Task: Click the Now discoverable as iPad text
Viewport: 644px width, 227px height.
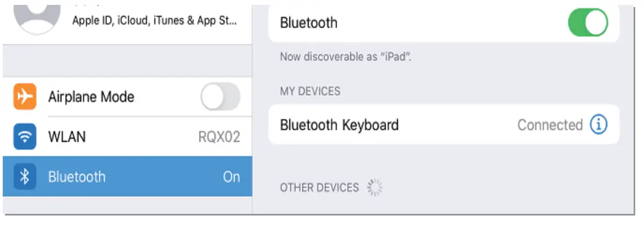Action: pyautogui.click(x=345, y=57)
